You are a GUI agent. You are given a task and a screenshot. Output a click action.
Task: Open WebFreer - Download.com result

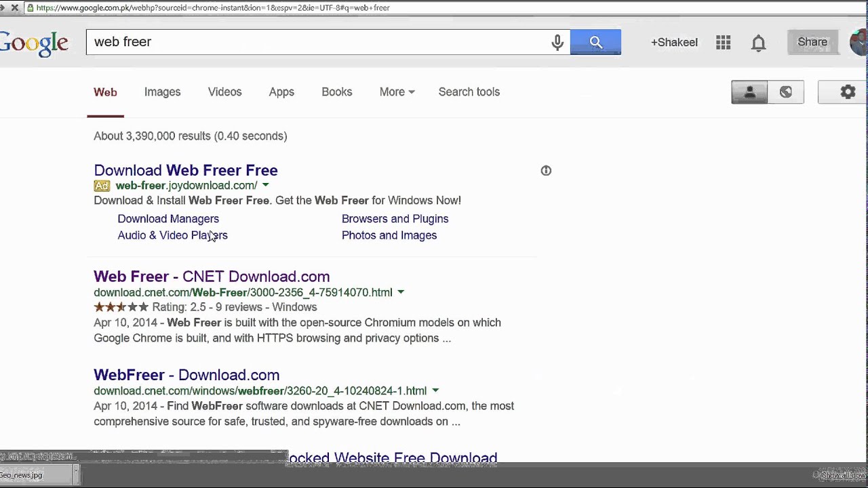click(186, 375)
